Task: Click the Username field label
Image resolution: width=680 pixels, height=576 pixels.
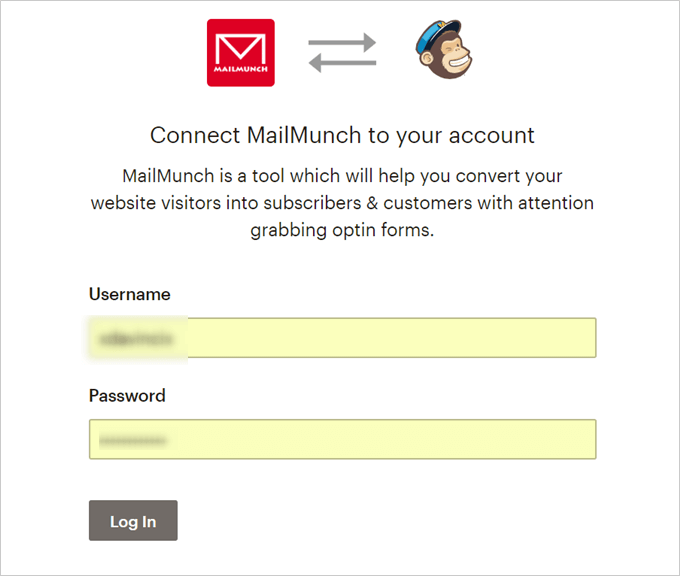Action: 130,295
